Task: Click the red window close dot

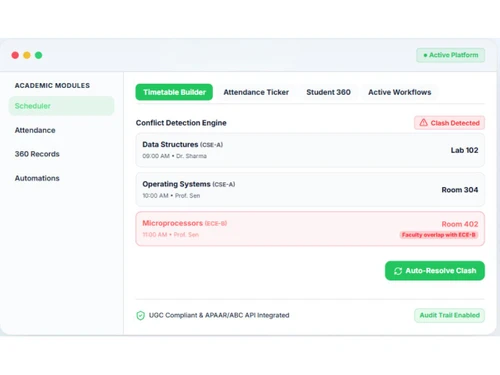Action: tap(15, 55)
